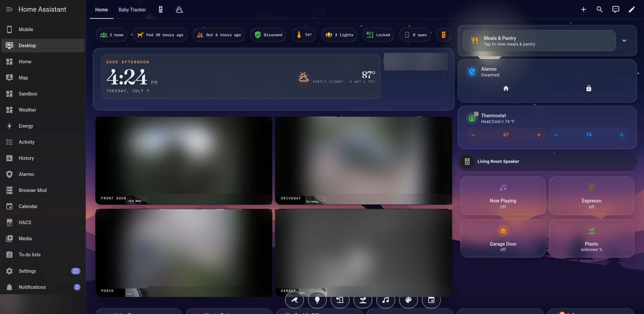Image resolution: width=644 pixels, height=314 pixels.
Task: Open the Porch camera feed
Action: tap(184, 253)
